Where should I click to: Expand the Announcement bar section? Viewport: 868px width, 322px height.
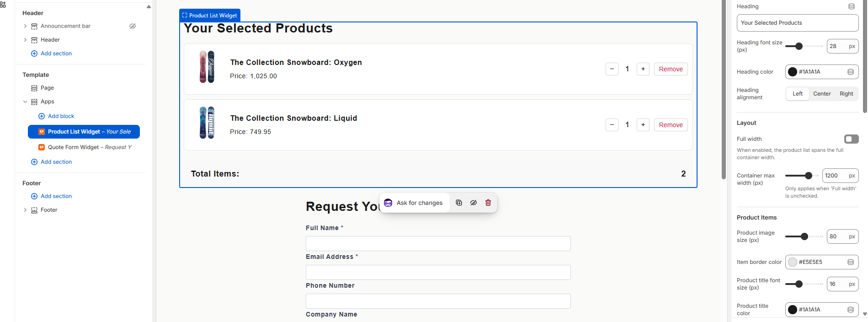pos(25,26)
